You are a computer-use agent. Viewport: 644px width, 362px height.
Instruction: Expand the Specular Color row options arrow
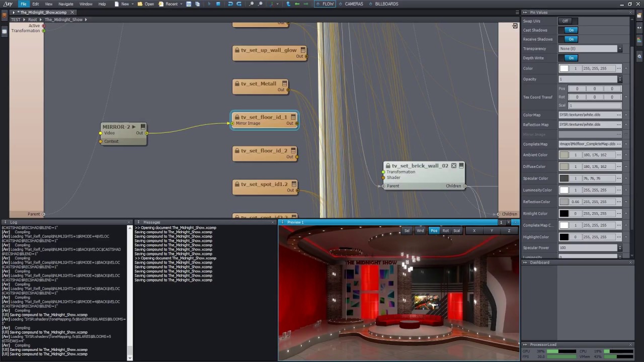pos(626,178)
